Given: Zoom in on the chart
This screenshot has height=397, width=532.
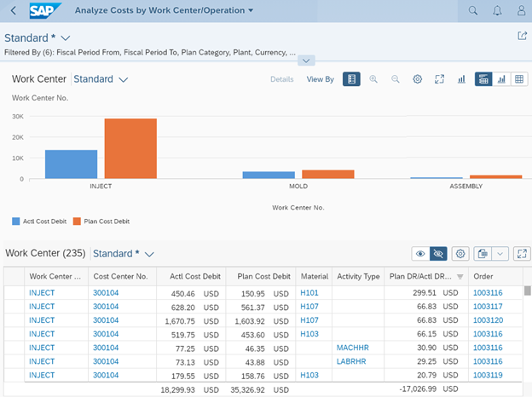Looking at the screenshot, I should tap(373, 79).
